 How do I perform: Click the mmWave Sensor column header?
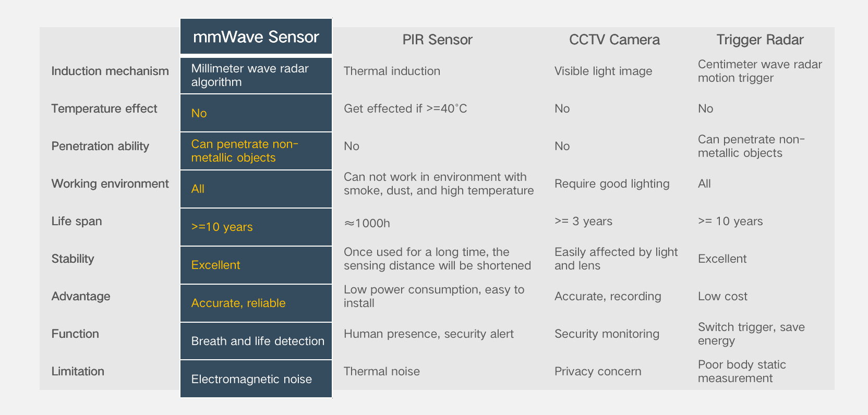[x=256, y=37]
